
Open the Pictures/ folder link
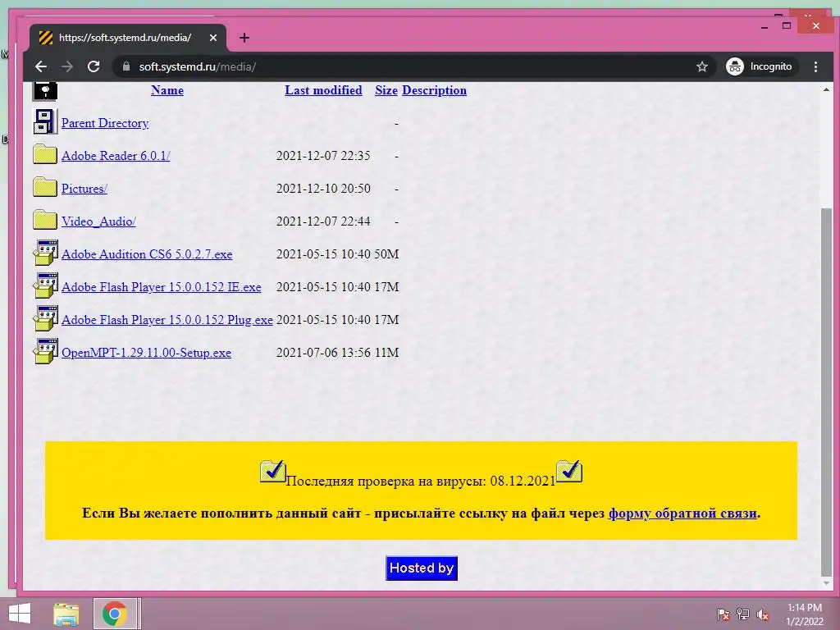click(84, 189)
